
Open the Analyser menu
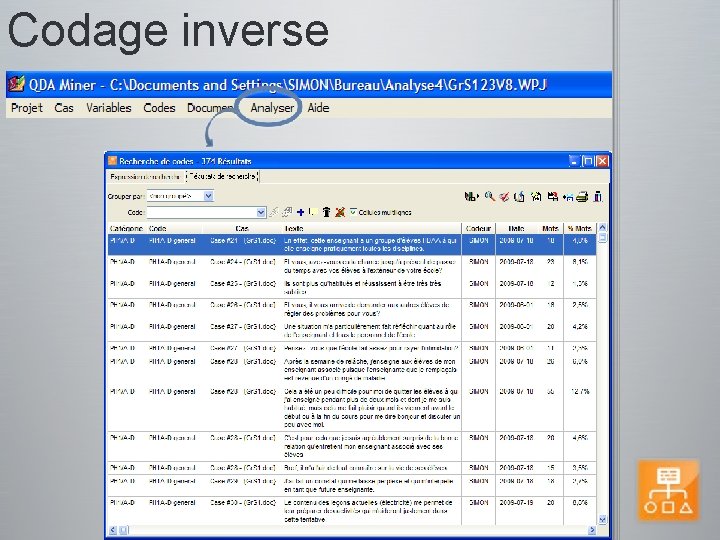272,108
